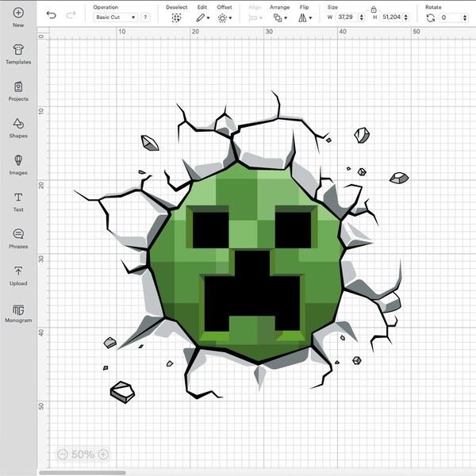Click the Rotate angle input field
Viewport: 476px width, 476px height.
click(x=451, y=17)
